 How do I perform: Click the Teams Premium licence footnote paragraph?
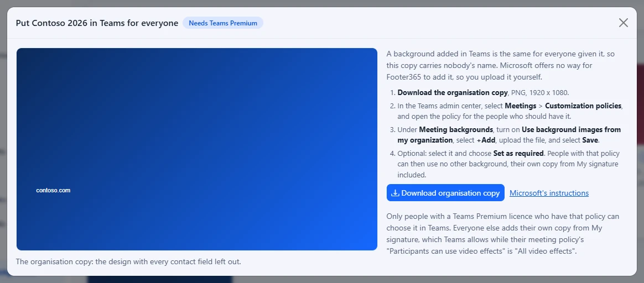pos(503,233)
